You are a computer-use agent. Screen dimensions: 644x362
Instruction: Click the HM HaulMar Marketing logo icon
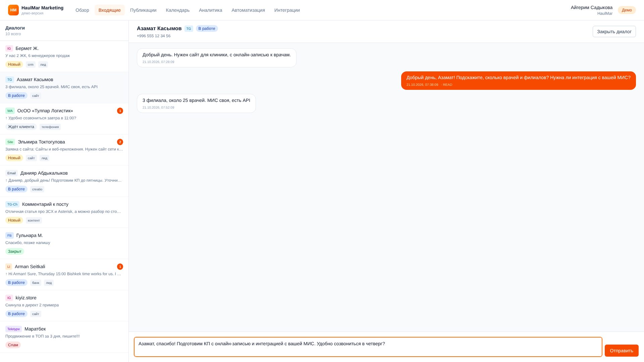13,10
